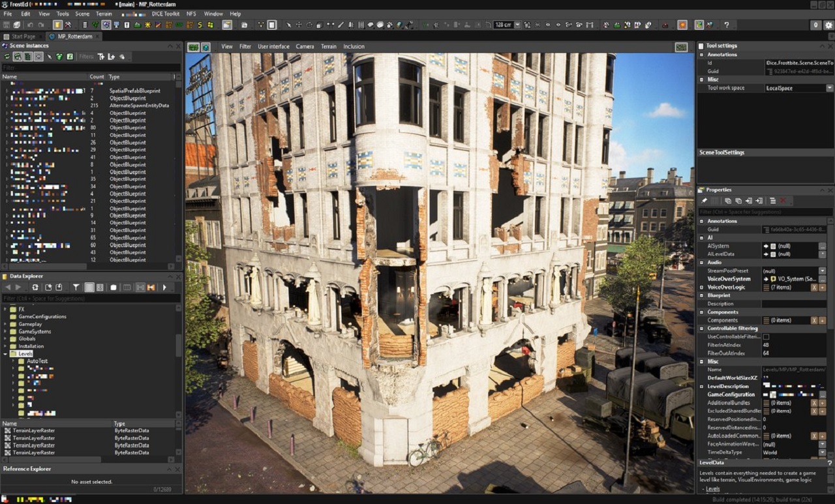Image resolution: width=835 pixels, height=504 pixels.
Task: Click the Scene instances filter input field
Action: pos(91,67)
